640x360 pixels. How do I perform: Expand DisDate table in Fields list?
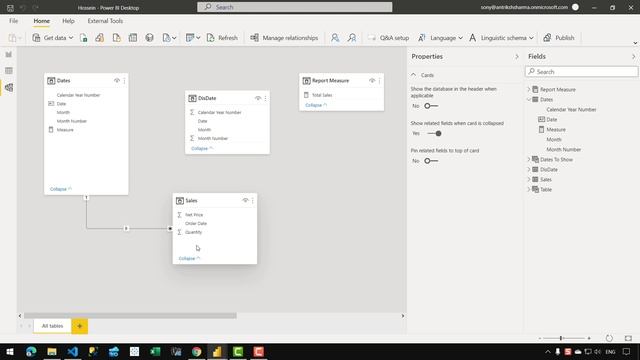[529, 169]
